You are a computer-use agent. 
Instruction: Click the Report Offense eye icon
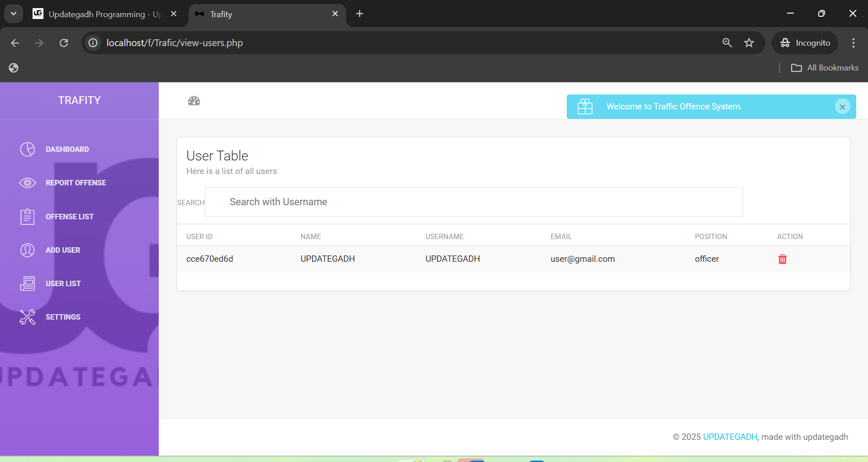pyautogui.click(x=27, y=183)
